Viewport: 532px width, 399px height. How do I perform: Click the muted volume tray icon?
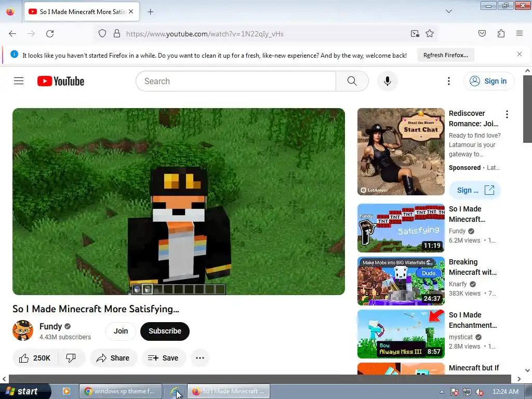[480, 392]
